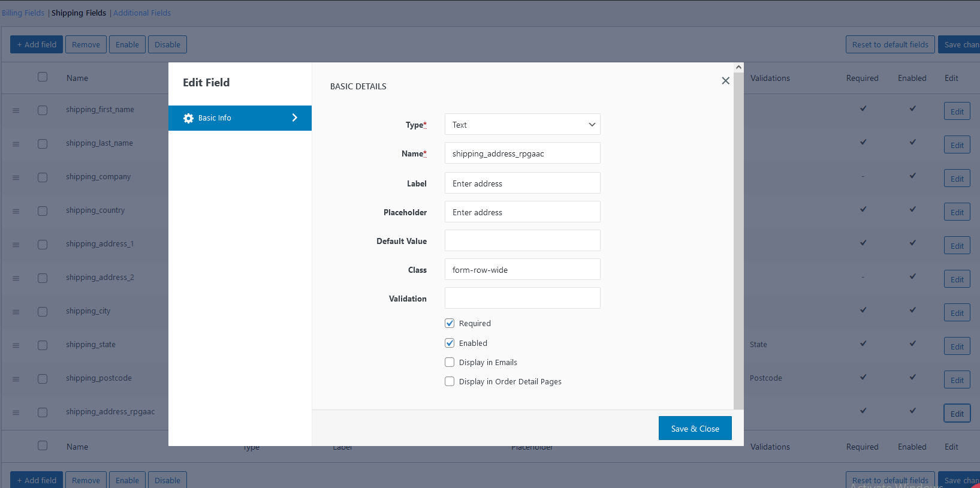Screen dimensions: 980x488
Task: Click the gear icon beside Basic Info
Action: [x=188, y=118]
